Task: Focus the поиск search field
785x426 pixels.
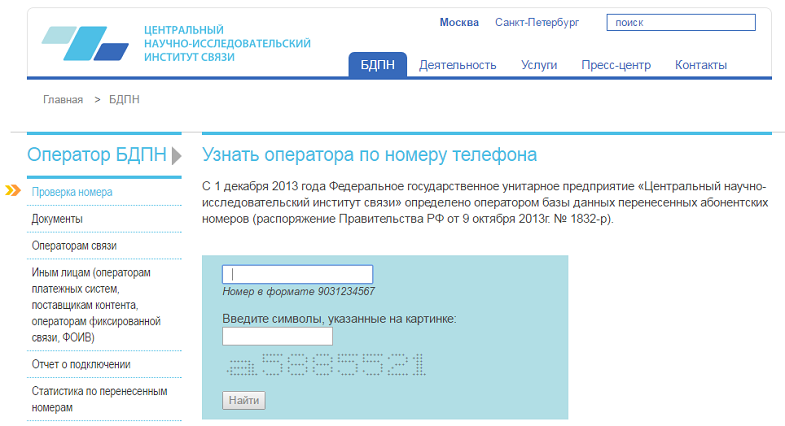Action: pyautogui.click(x=681, y=23)
